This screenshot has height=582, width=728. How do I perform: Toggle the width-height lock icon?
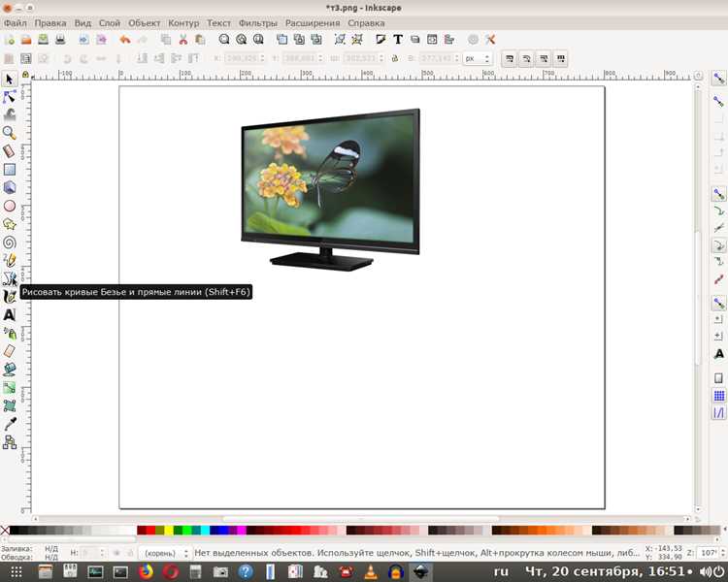(x=395, y=58)
